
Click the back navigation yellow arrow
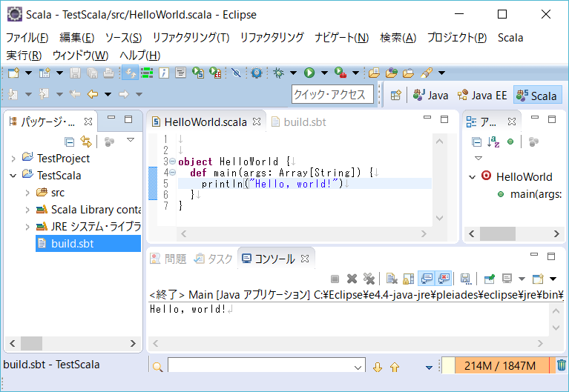pos(93,94)
